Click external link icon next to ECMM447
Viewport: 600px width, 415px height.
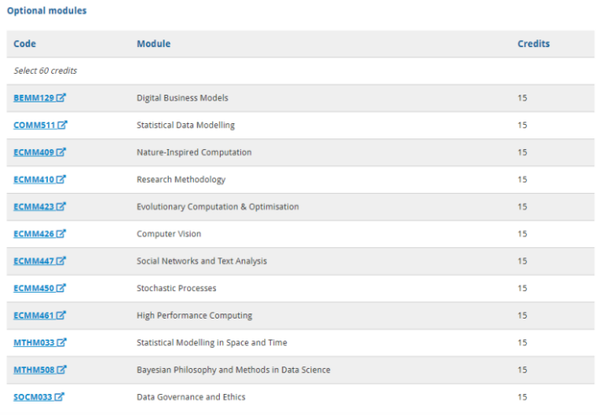tap(61, 260)
